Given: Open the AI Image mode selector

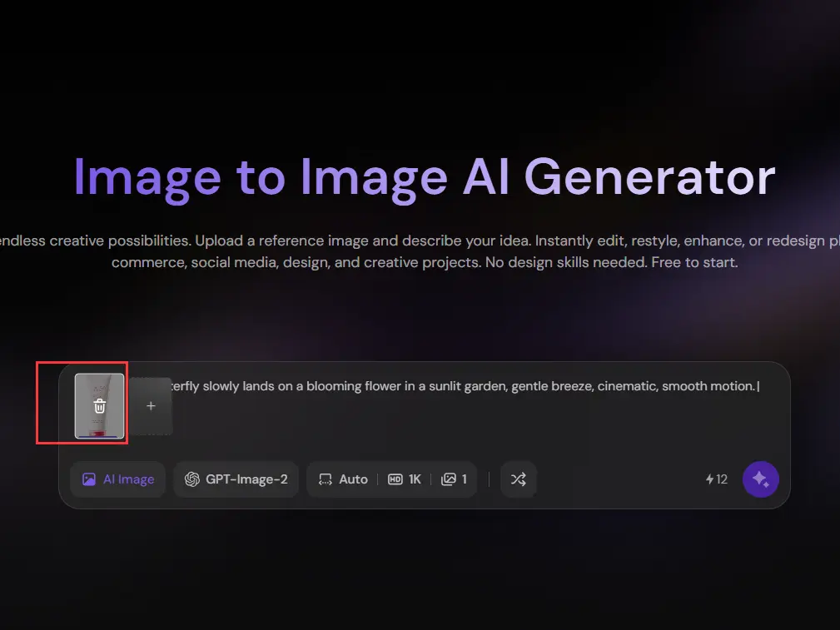Looking at the screenshot, I should [x=118, y=479].
